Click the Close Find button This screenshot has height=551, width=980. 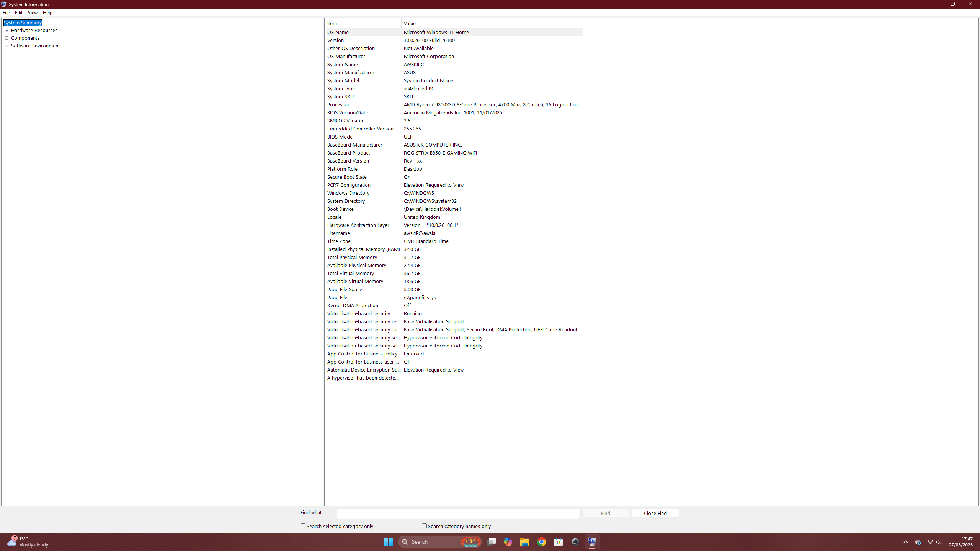coord(655,513)
